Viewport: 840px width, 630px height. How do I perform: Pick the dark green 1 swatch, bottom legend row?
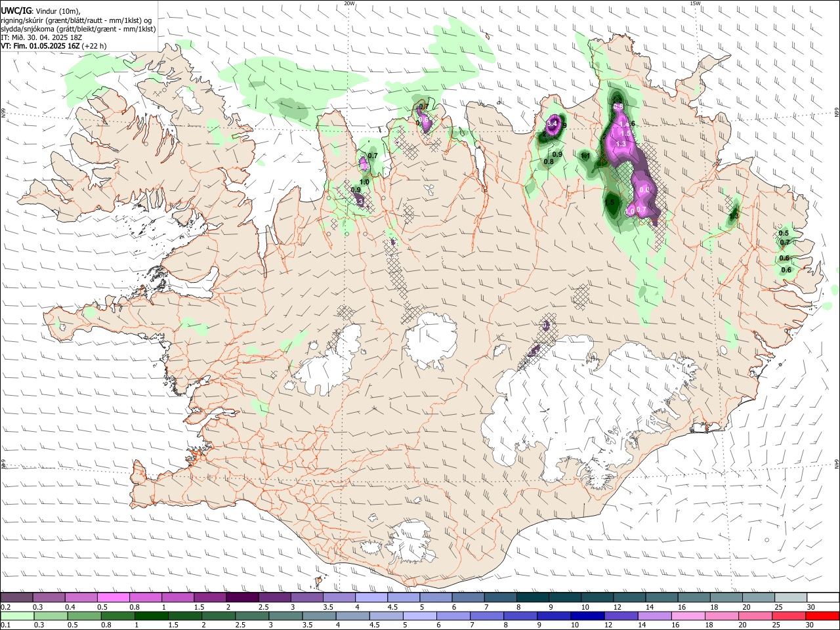click(151, 616)
